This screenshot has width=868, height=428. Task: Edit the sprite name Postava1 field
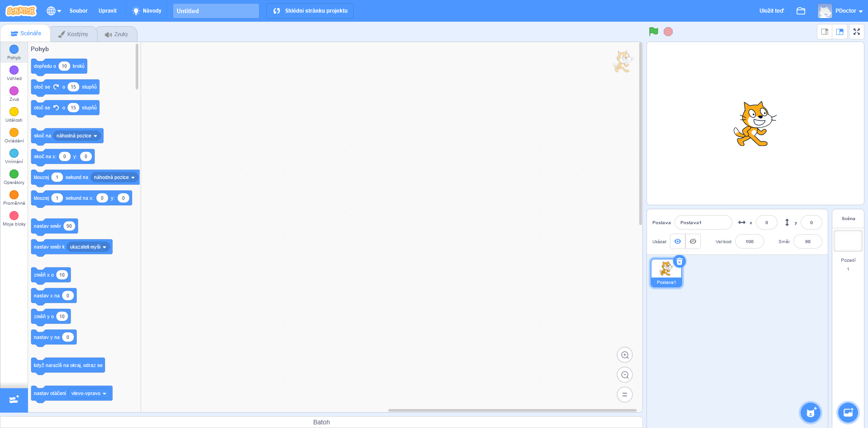coord(703,222)
